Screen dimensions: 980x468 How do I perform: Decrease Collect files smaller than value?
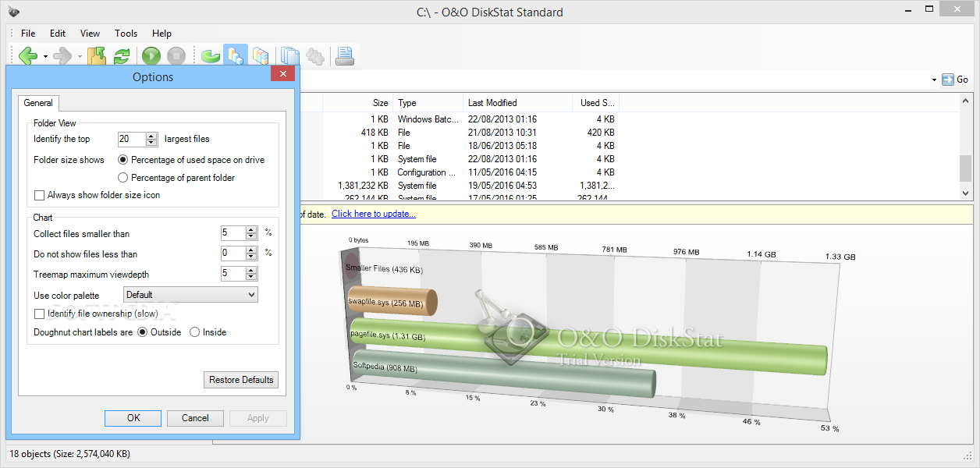click(251, 236)
